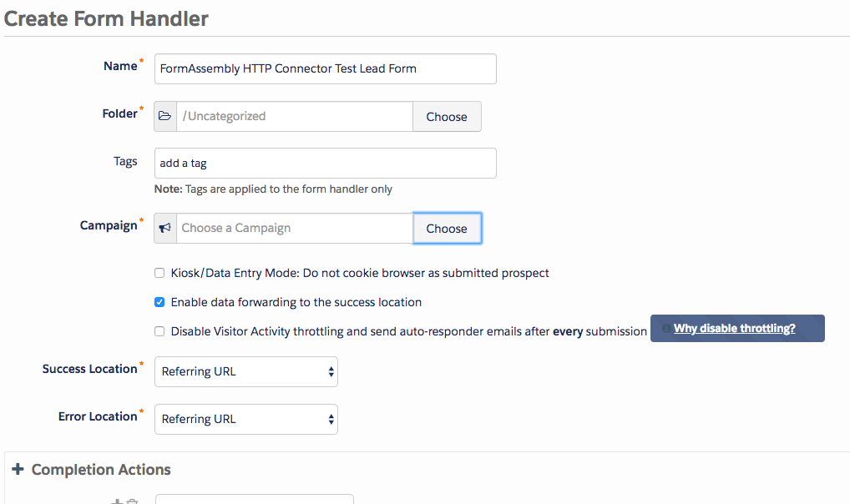The width and height of the screenshot is (850, 504).
Task: Click the small add-row plus icon below Completion Actions
Action: (x=117, y=501)
